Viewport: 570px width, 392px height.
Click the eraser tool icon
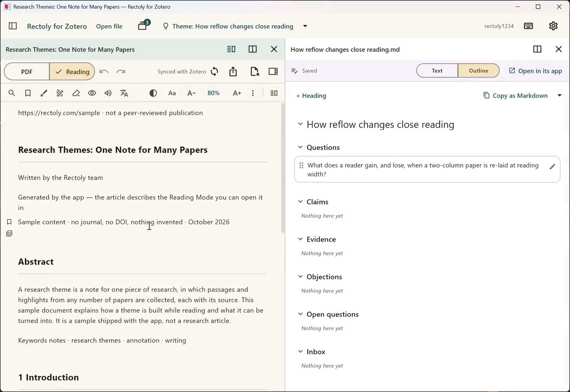point(76,93)
